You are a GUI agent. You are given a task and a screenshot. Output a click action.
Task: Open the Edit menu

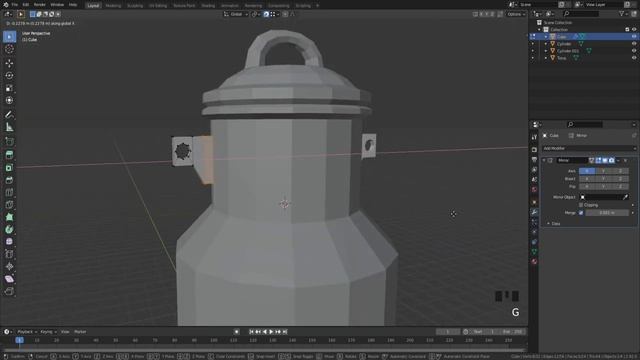coord(26,5)
